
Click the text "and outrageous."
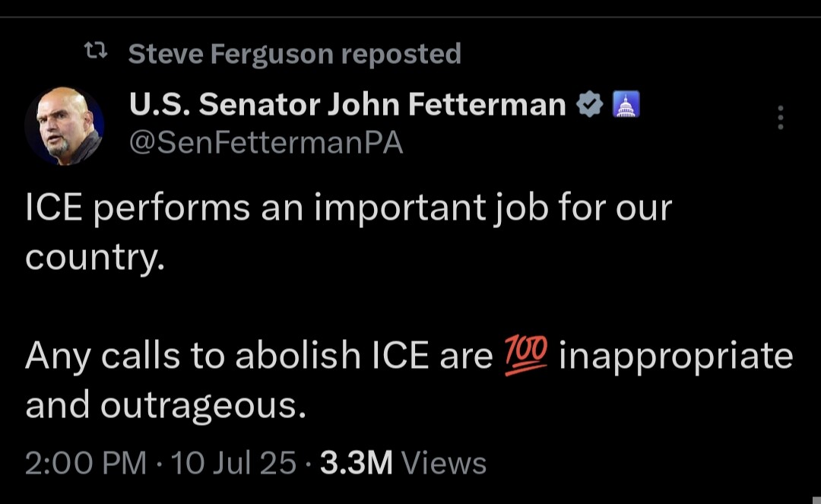point(165,405)
